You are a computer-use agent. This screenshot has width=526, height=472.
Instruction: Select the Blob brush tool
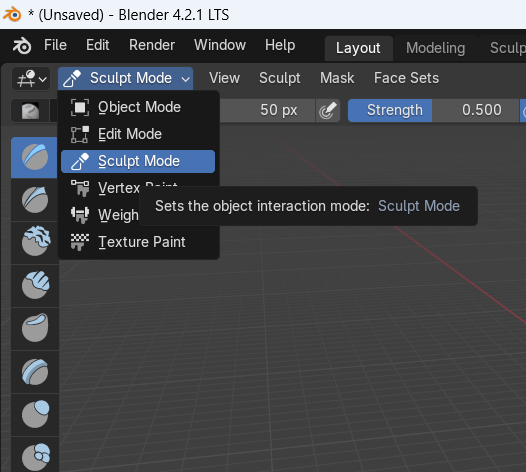[35, 455]
